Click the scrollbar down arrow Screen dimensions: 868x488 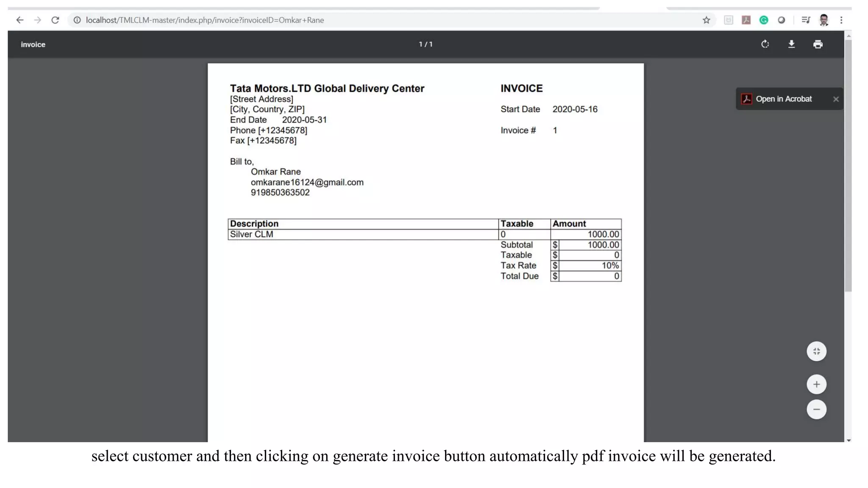(x=849, y=440)
